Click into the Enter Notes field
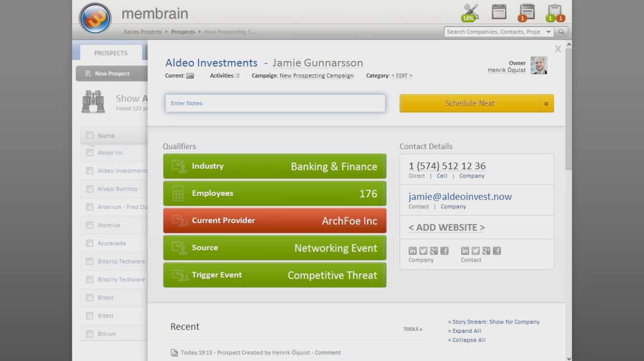 (x=275, y=103)
